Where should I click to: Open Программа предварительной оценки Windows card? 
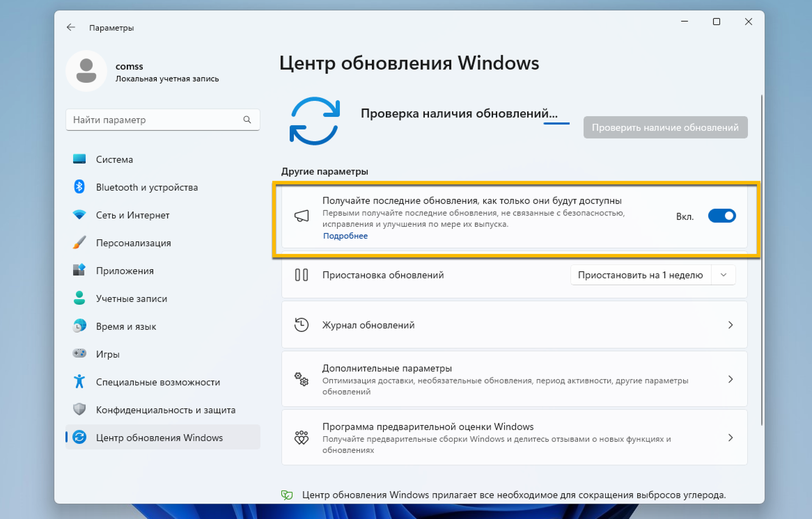pyautogui.click(x=514, y=437)
